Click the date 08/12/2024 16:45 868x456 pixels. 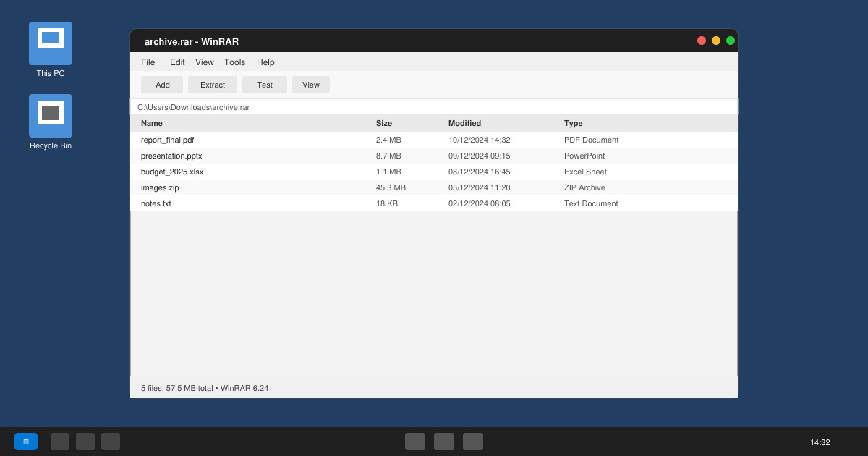[x=480, y=172]
